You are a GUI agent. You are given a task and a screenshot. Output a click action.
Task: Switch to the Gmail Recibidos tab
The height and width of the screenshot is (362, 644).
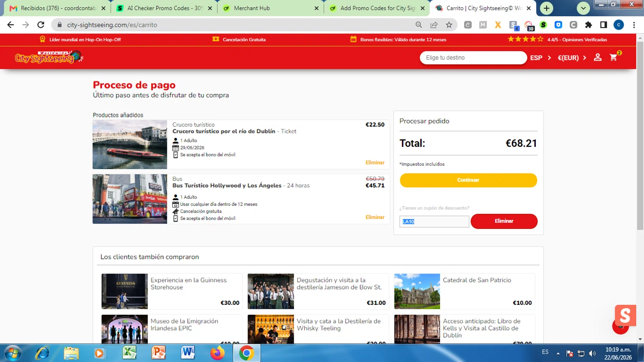[x=58, y=8]
